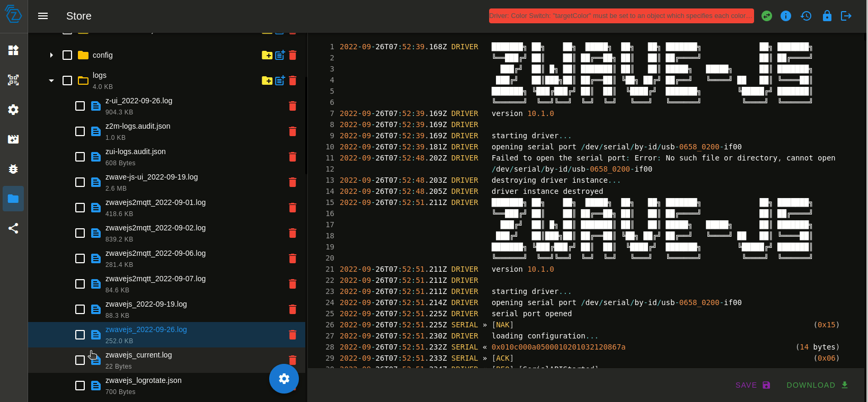Select checkbox for zwavejs_logrotate.json
This screenshot has width=868, height=402.
point(80,386)
